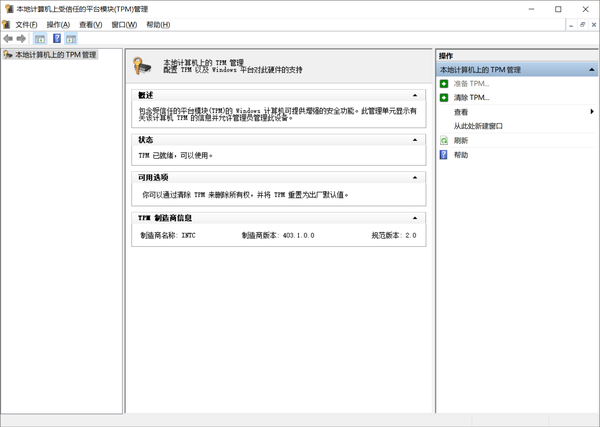Open the 操作(A) menu
The image size is (600, 427).
click(58, 25)
